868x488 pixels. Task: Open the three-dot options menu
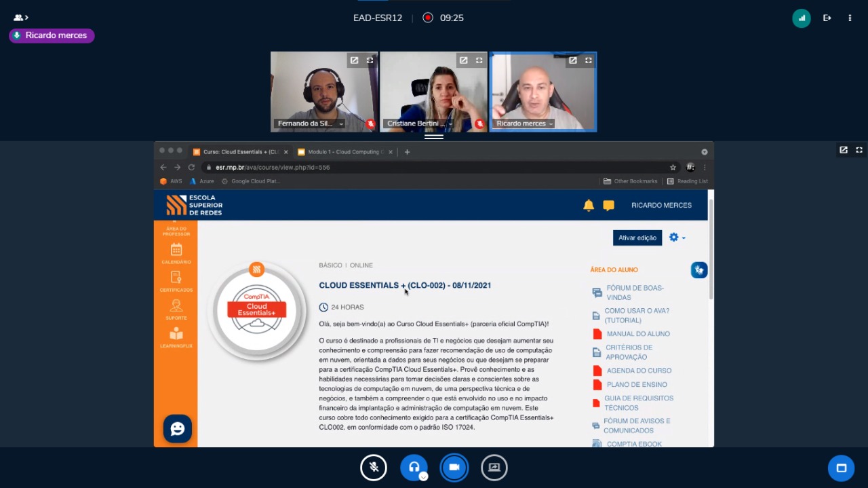[x=850, y=18]
